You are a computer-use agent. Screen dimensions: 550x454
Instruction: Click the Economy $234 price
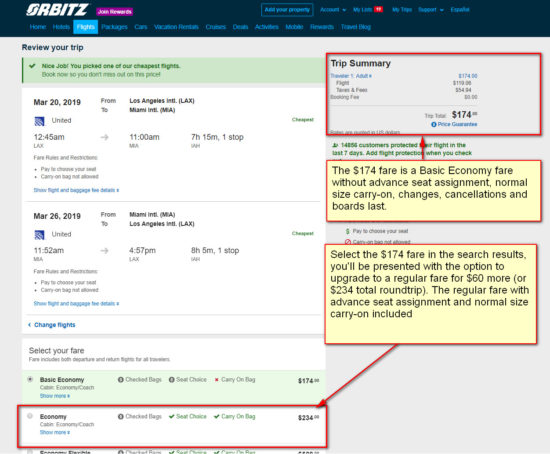click(309, 418)
